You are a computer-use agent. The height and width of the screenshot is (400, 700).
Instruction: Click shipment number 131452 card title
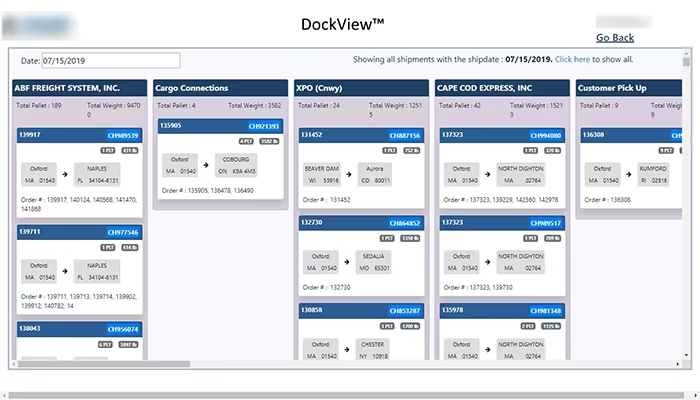tap(312, 135)
